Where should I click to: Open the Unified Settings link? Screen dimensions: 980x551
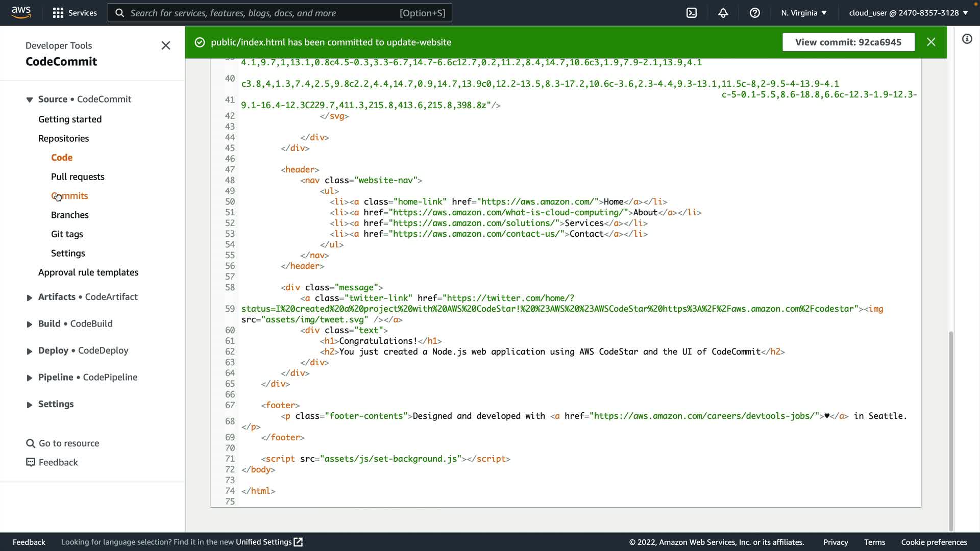[x=269, y=542]
